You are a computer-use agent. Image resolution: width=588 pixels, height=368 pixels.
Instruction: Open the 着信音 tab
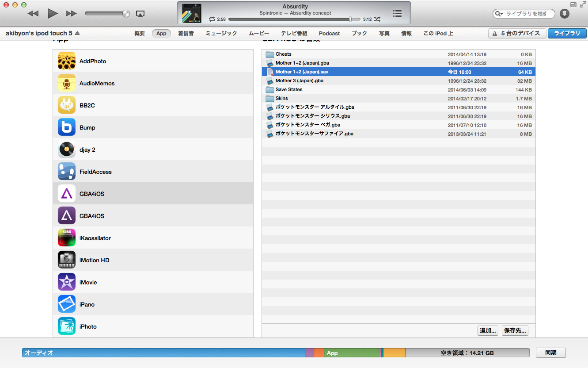[x=186, y=34]
